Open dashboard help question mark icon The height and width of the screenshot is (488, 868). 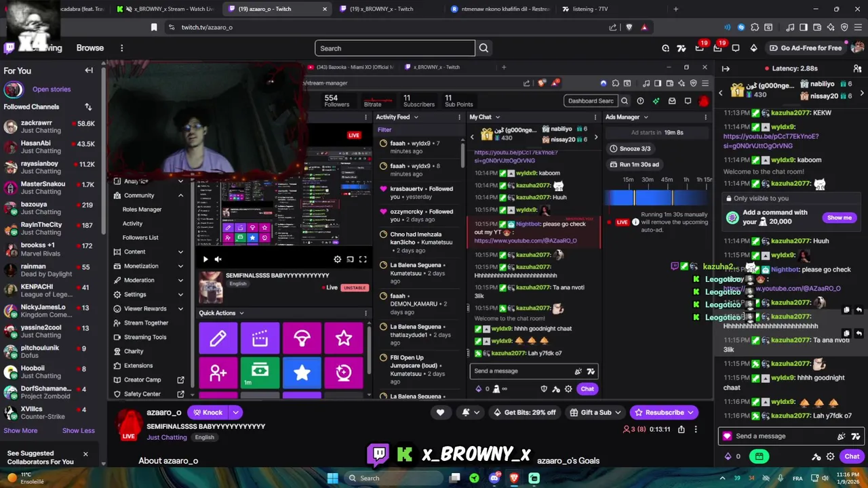tap(640, 101)
